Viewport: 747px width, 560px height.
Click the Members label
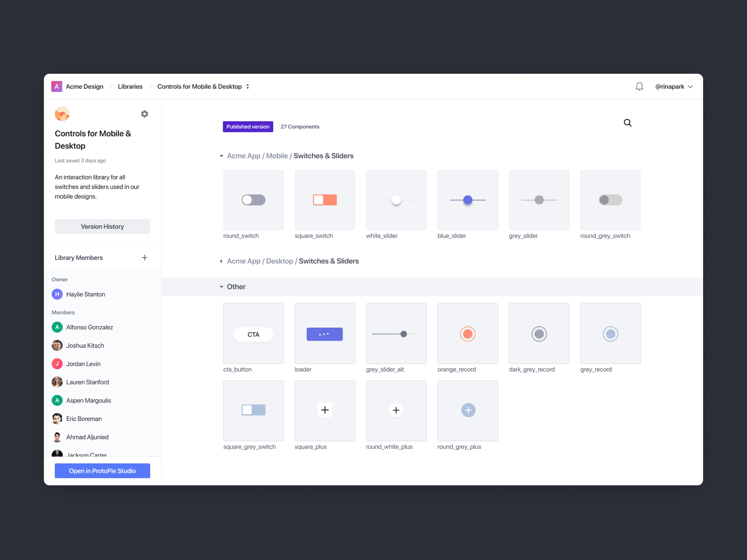(63, 312)
